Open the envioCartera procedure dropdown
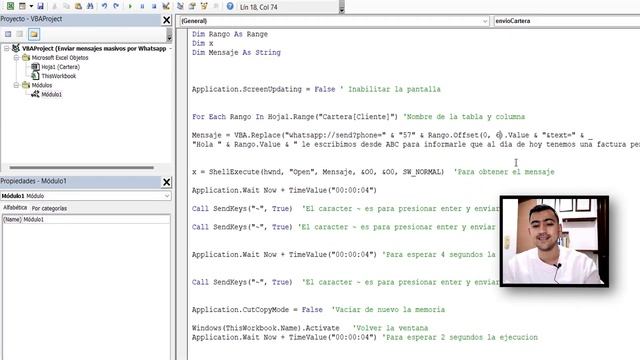 tap(567, 21)
